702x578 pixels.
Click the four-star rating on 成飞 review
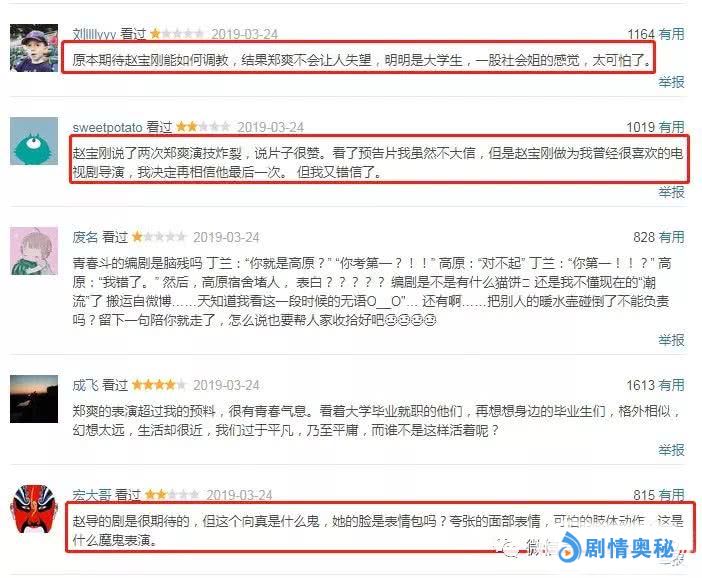pyautogui.click(x=159, y=385)
